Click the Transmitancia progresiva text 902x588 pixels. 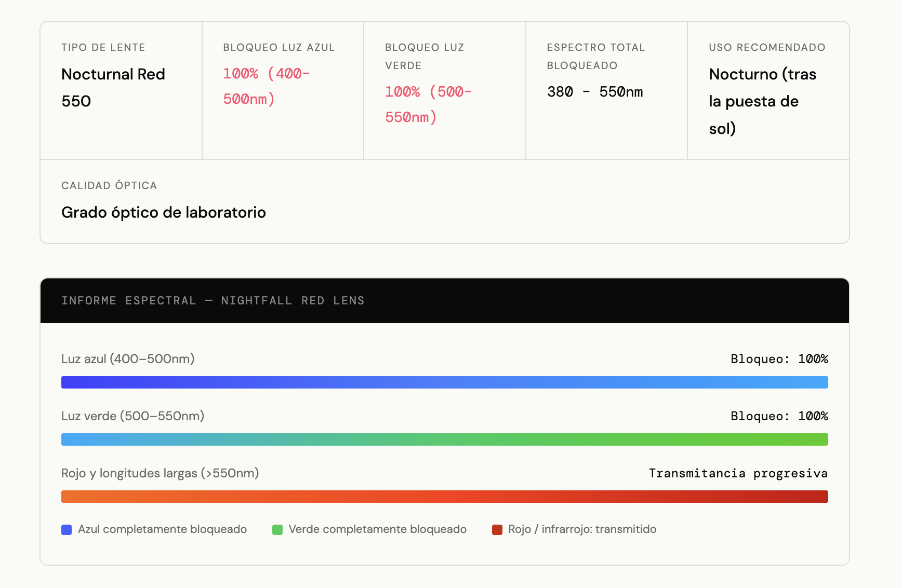(738, 473)
